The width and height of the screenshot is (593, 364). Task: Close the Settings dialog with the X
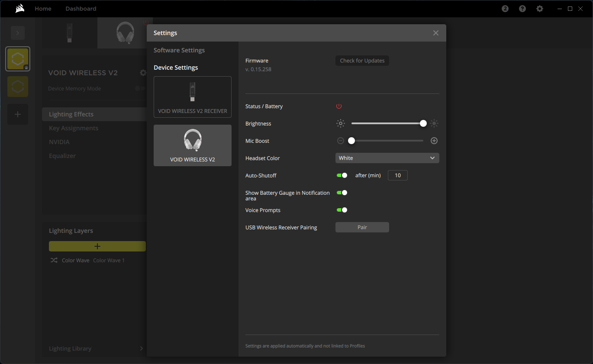coord(436,33)
